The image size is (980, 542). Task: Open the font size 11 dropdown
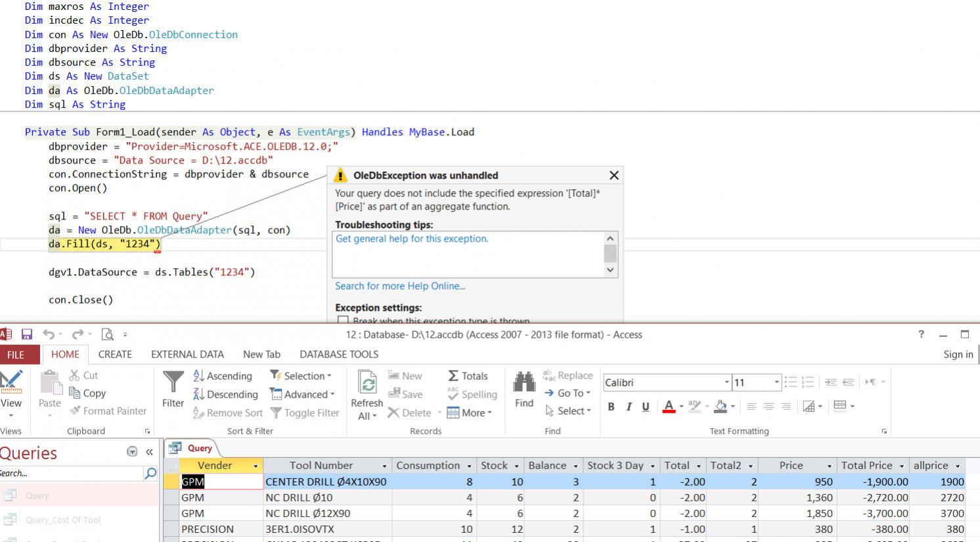pyautogui.click(x=777, y=382)
